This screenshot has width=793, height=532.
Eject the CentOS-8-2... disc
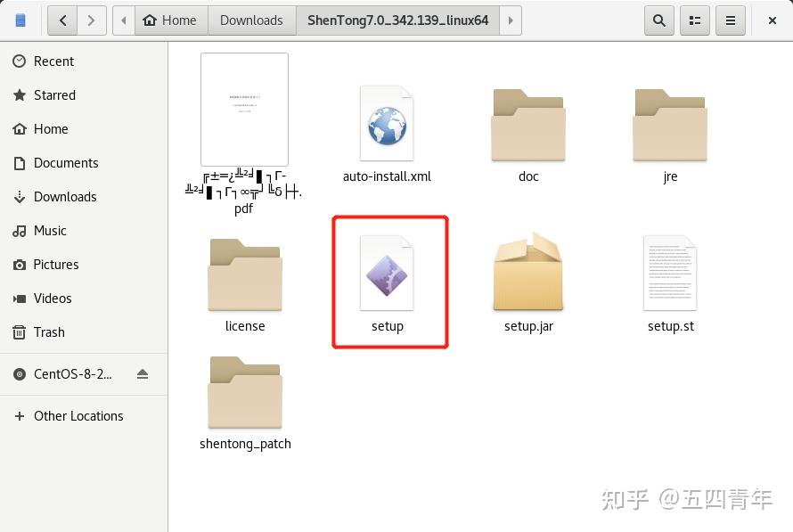[143, 374]
